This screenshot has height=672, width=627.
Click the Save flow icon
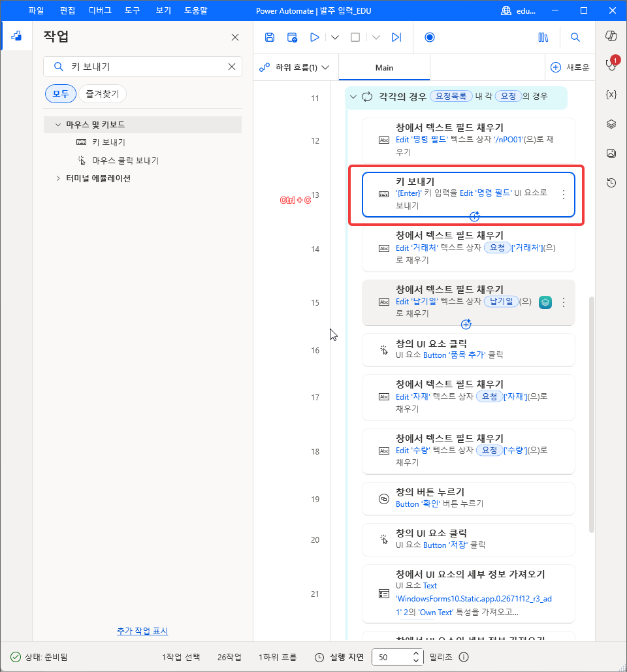point(270,37)
